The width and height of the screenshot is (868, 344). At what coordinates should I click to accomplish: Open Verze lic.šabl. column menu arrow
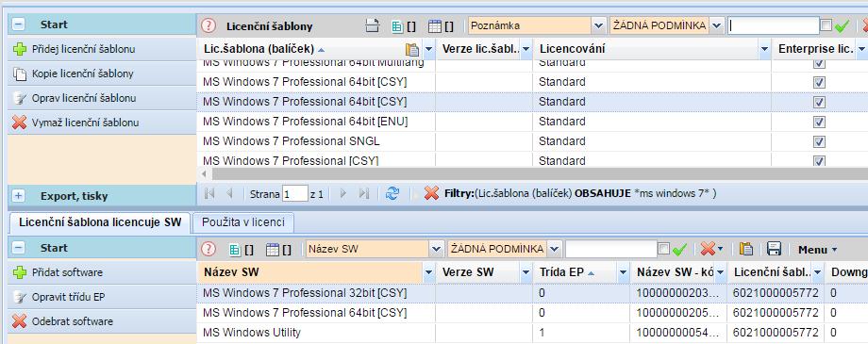click(526, 49)
